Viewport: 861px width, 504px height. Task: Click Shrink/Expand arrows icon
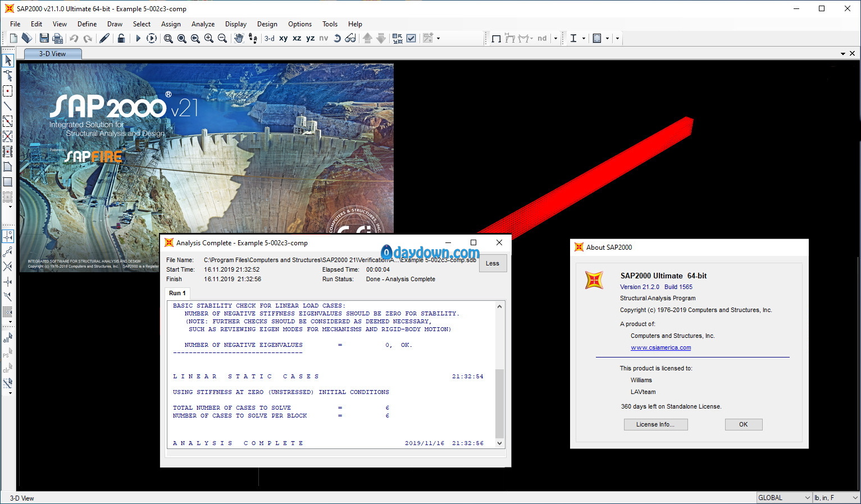pos(398,38)
